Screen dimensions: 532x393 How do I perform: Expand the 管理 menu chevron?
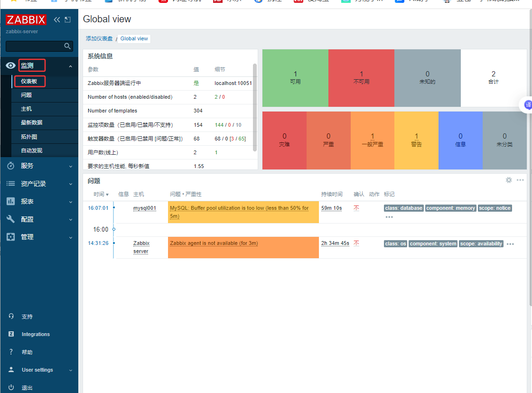(x=71, y=238)
